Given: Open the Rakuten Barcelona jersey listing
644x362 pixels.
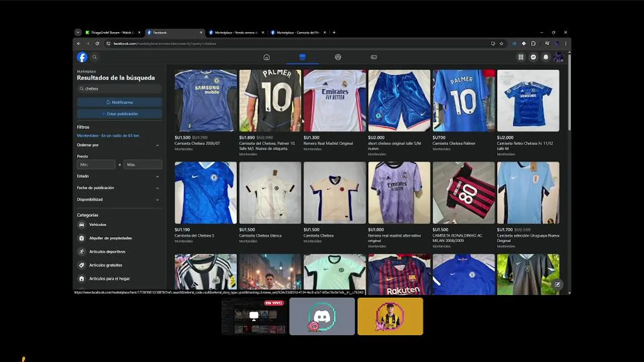Looking at the screenshot, I should (399, 274).
